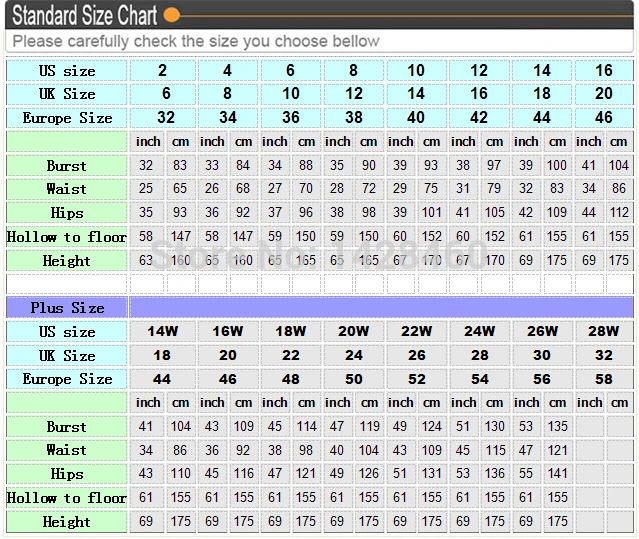Click US size '2' column header

click(x=162, y=70)
